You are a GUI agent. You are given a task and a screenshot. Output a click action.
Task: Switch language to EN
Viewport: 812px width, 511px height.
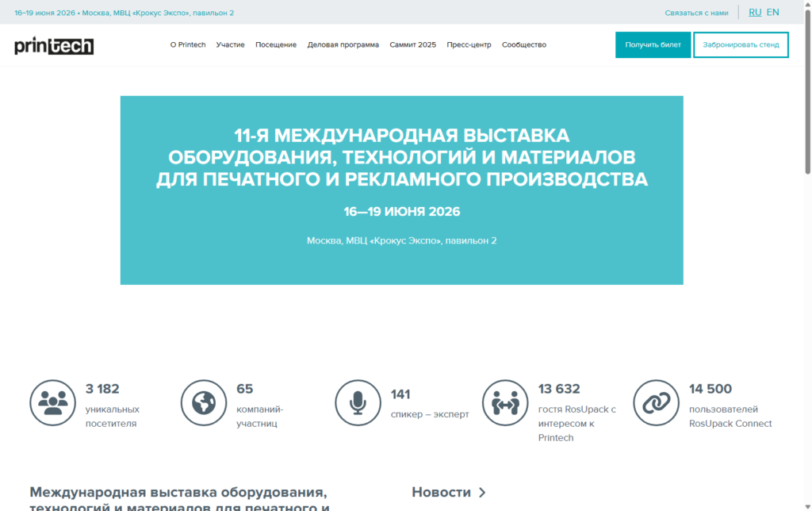tap(772, 13)
